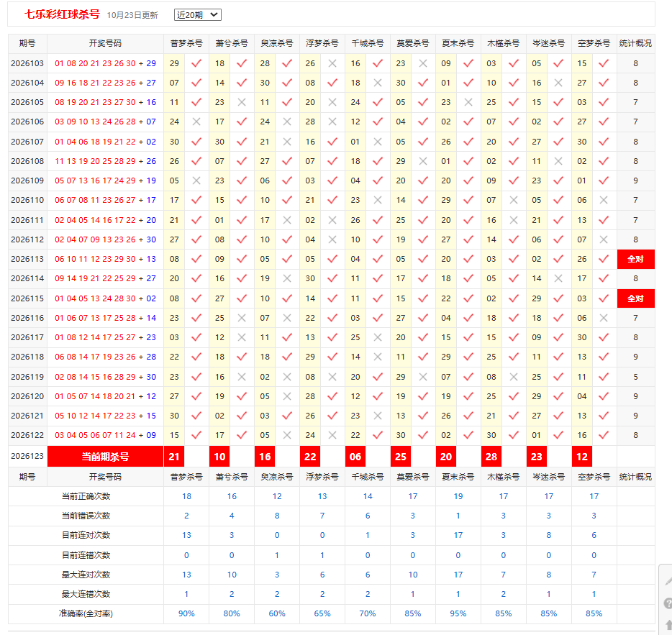
Task: Click kill number 27 of 空梦杀号 in row 2026104
Action: pos(581,83)
